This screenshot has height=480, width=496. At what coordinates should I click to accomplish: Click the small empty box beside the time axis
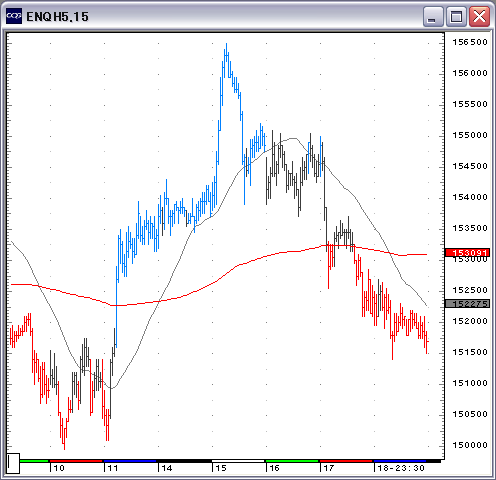click(13, 463)
